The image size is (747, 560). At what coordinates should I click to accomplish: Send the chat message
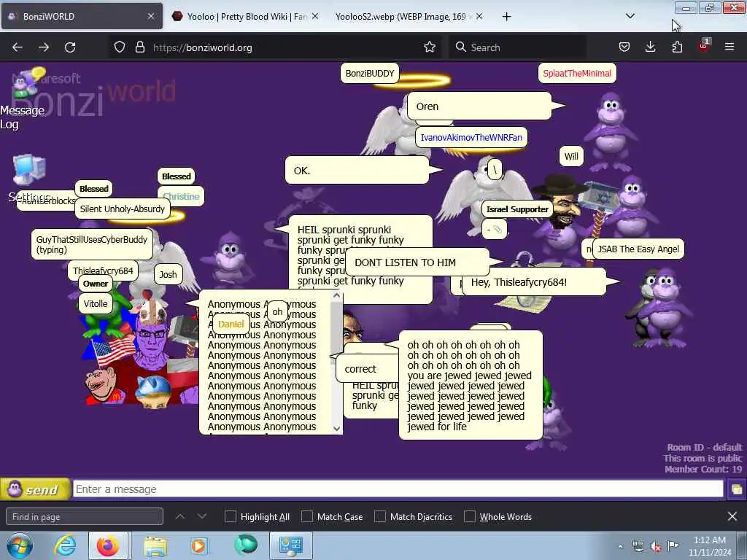(36, 489)
